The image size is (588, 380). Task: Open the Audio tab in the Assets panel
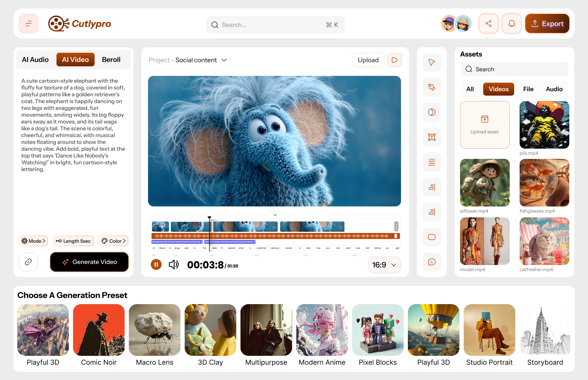click(x=554, y=89)
